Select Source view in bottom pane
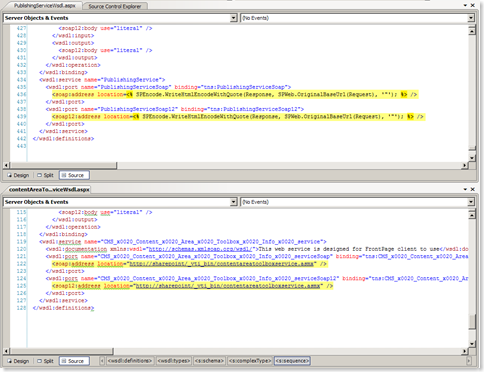 (74, 361)
